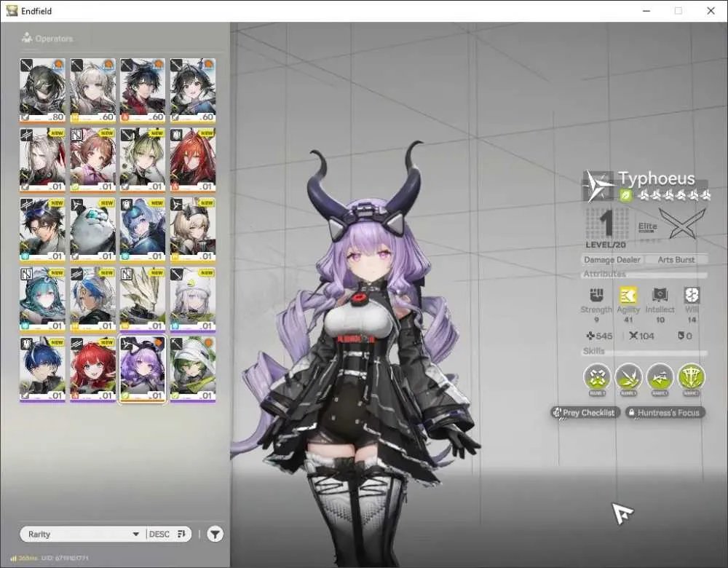
Task: Click the Endfield app icon in title bar
Action: point(12,11)
